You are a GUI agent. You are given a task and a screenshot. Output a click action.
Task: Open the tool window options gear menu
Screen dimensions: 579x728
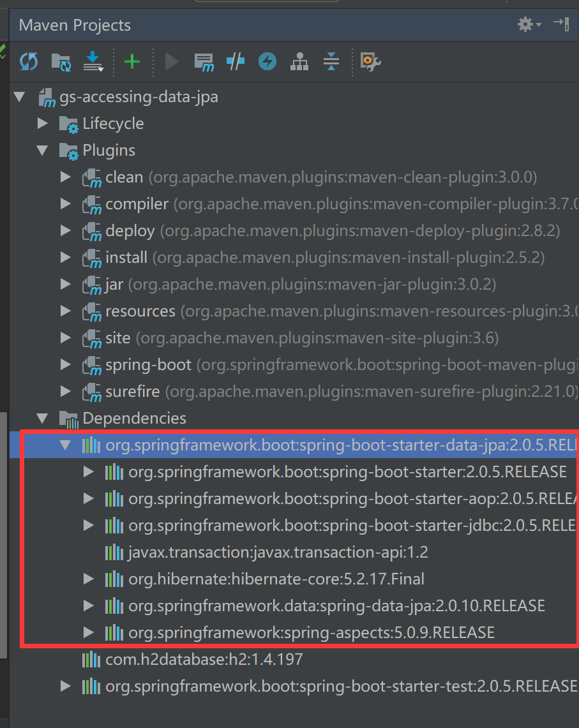click(x=525, y=24)
